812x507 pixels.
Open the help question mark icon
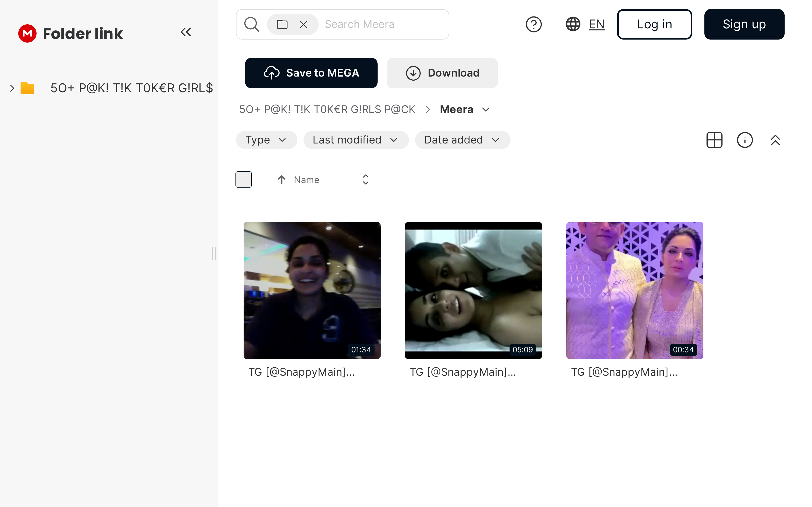[x=533, y=24]
